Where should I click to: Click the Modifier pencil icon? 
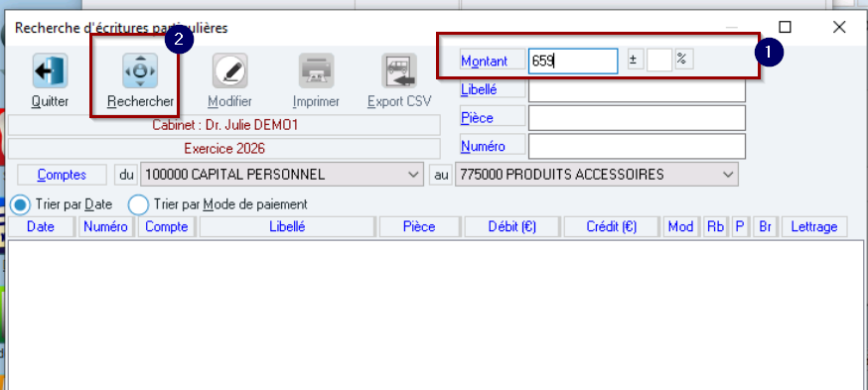point(229,70)
